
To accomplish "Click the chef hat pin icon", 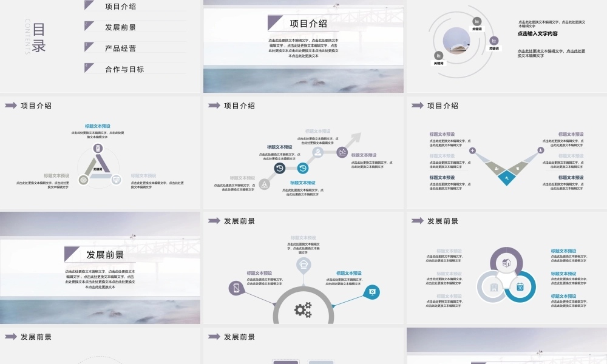I will pos(303,264).
